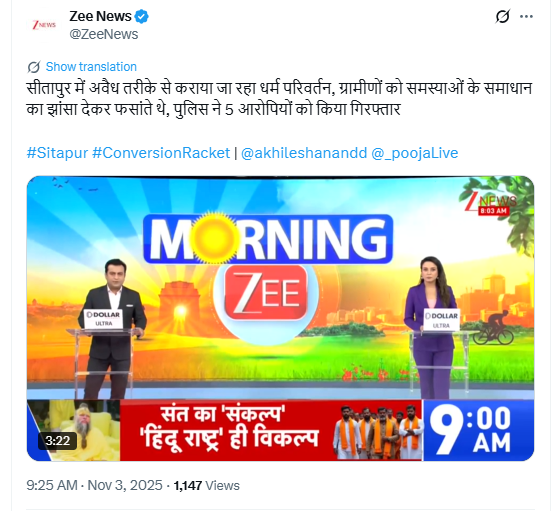Open the three-dot more options menu
This screenshot has width=552, height=511.
pyautogui.click(x=526, y=17)
